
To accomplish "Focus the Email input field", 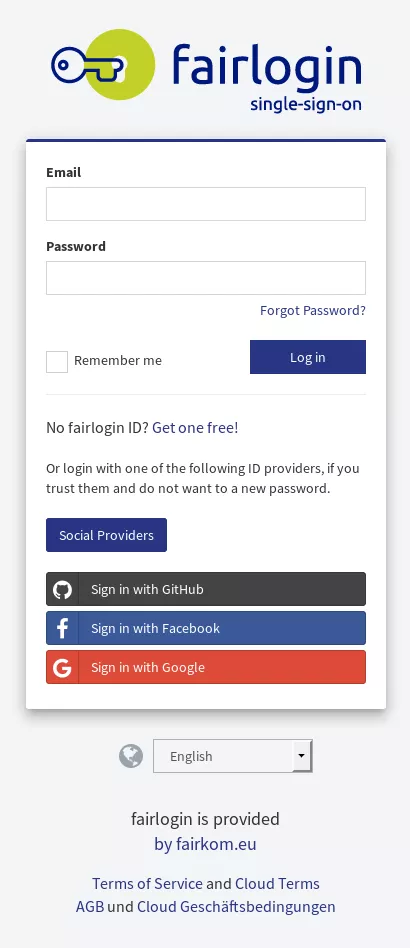I will [x=206, y=204].
